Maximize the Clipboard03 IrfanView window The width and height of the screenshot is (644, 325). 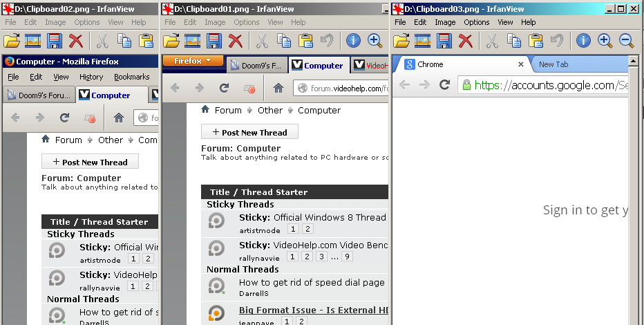point(621,8)
